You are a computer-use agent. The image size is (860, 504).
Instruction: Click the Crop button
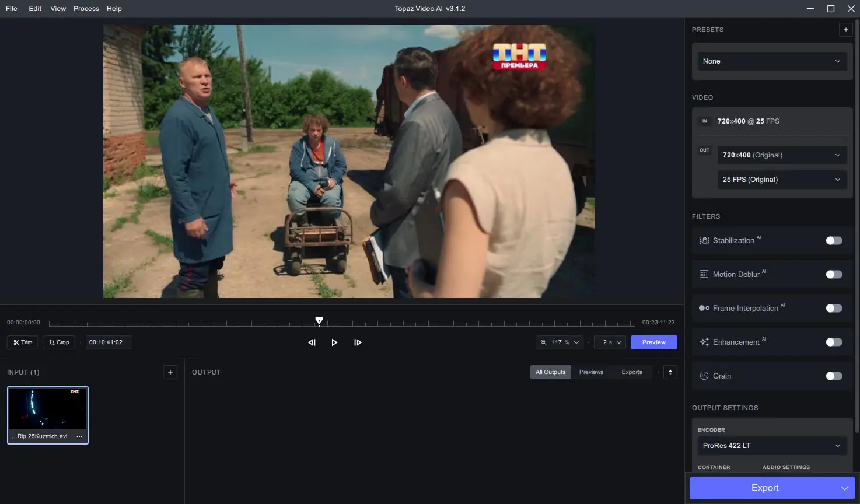coord(59,342)
